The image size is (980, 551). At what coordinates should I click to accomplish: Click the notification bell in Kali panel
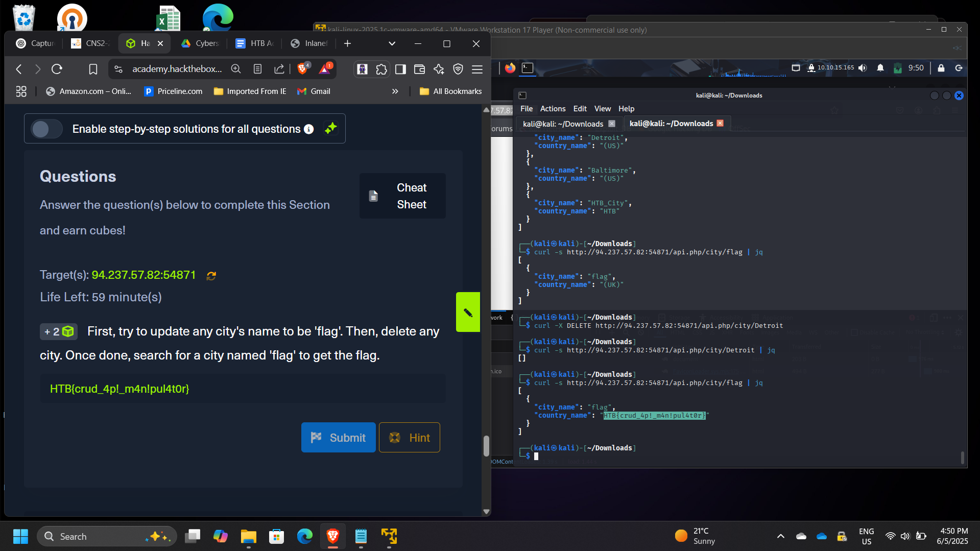coord(880,68)
